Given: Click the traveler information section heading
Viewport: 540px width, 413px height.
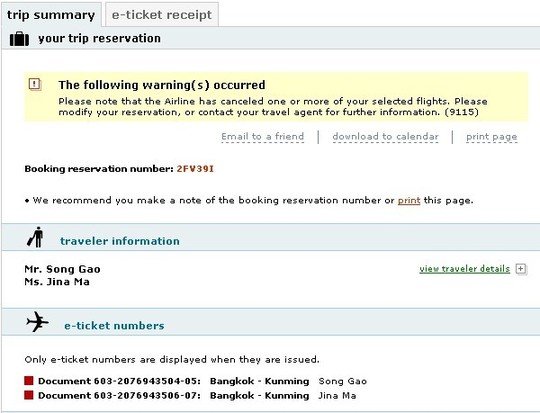Looking at the screenshot, I should point(120,241).
